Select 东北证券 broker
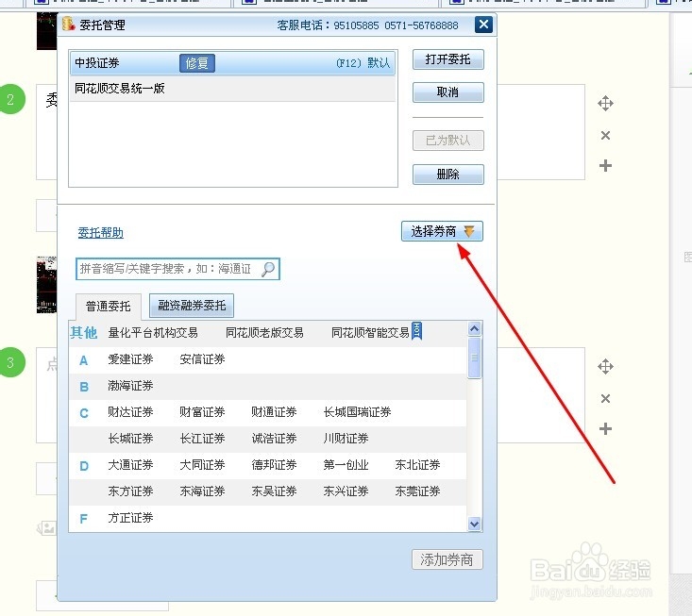Image resolution: width=692 pixels, height=616 pixels. tap(417, 465)
